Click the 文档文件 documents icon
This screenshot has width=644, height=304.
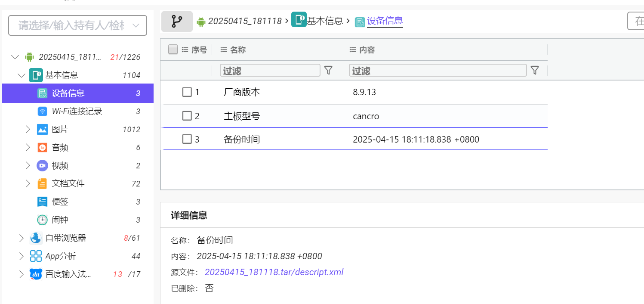[x=42, y=183]
